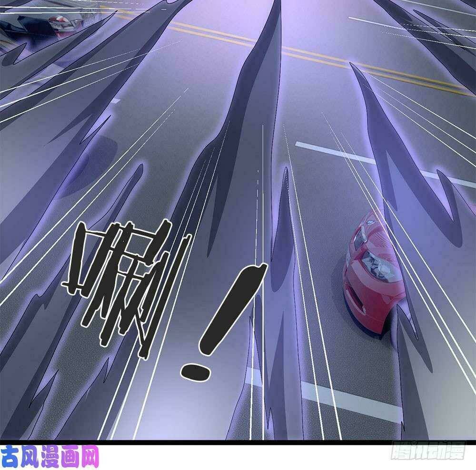Click the small white lane mark at upper left

pos(116,101)
